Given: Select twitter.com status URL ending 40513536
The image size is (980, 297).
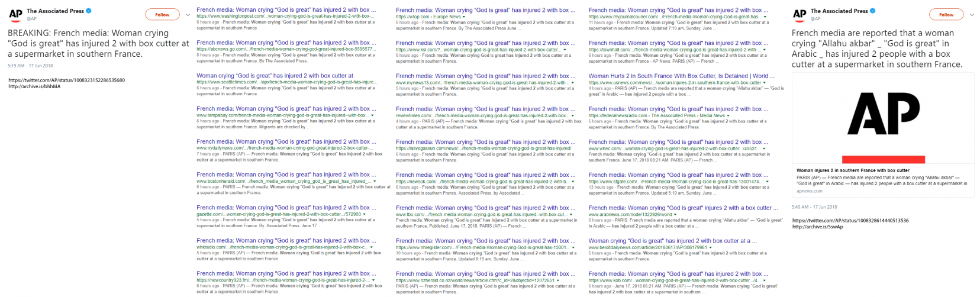Looking at the screenshot, I should coord(850,220).
